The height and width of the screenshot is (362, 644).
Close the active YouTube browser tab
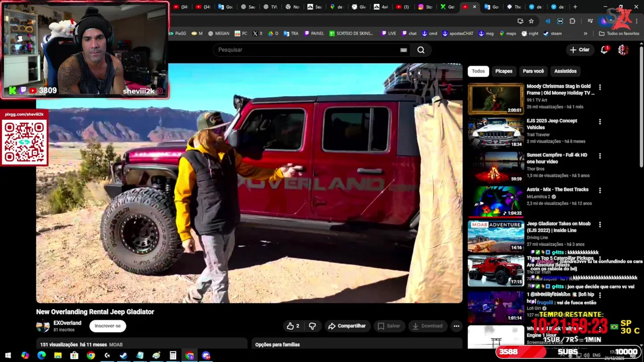[x=474, y=7]
